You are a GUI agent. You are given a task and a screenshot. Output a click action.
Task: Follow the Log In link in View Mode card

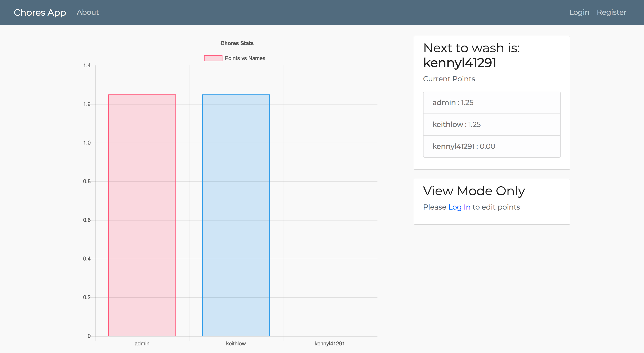pyautogui.click(x=459, y=207)
